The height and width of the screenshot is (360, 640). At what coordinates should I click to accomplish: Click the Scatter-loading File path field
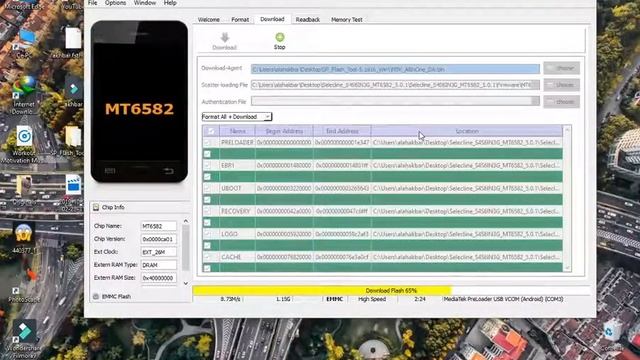395,85
